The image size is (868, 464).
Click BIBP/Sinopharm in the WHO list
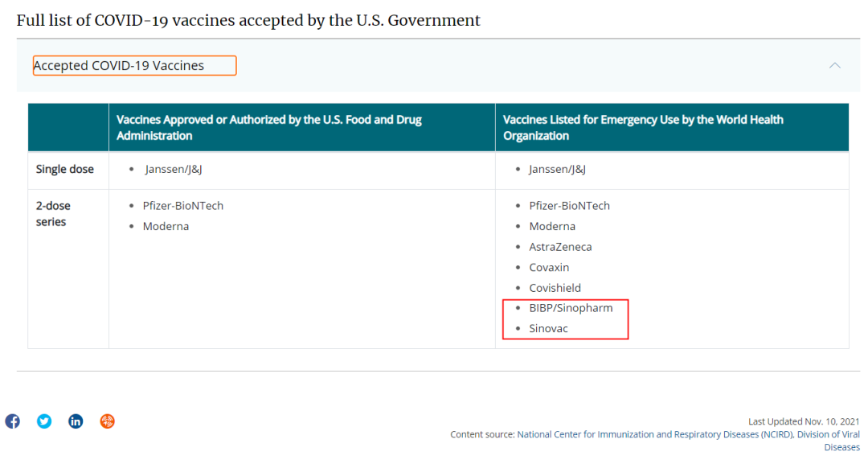pyautogui.click(x=571, y=308)
